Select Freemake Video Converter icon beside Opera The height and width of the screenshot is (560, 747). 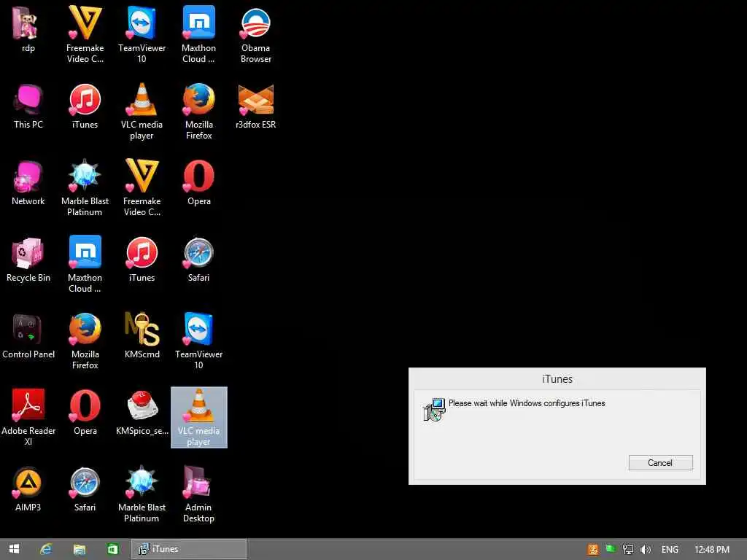142,188
